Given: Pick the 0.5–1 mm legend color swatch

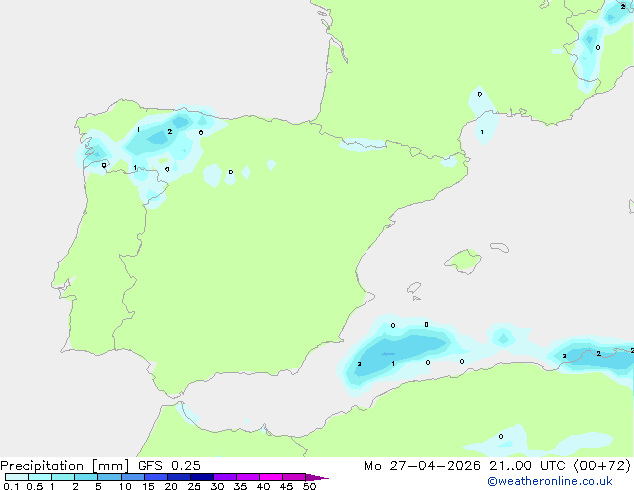Looking at the screenshot, I should click(x=40, y=477).
